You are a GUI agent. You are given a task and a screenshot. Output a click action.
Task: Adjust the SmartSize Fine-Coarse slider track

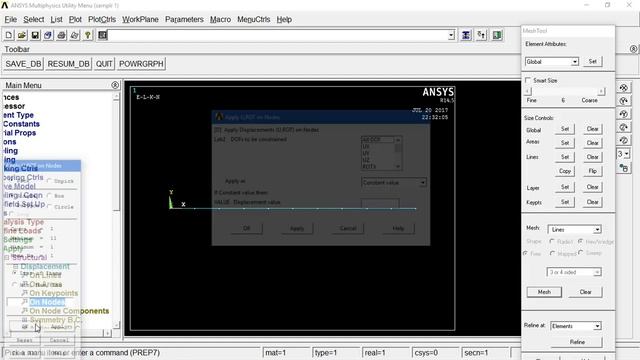(564, 91)
